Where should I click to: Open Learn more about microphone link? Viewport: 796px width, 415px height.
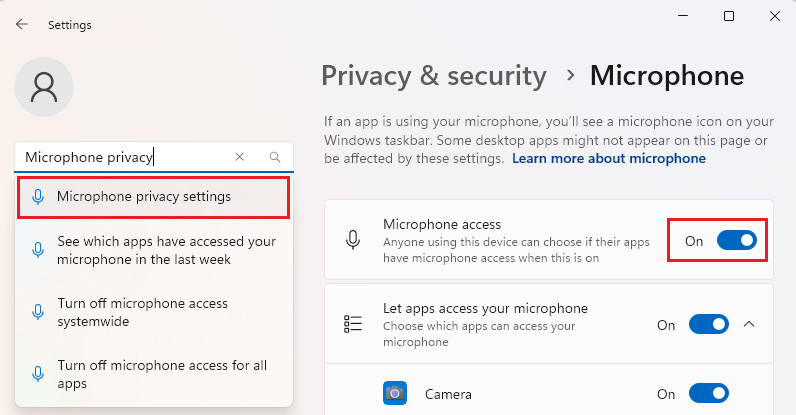[609, 158]
